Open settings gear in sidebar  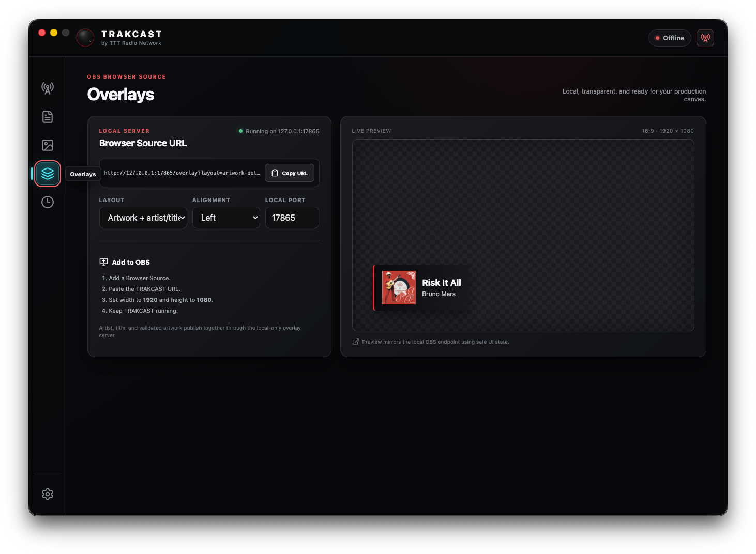pyautogui.click(x=48, y=494)
